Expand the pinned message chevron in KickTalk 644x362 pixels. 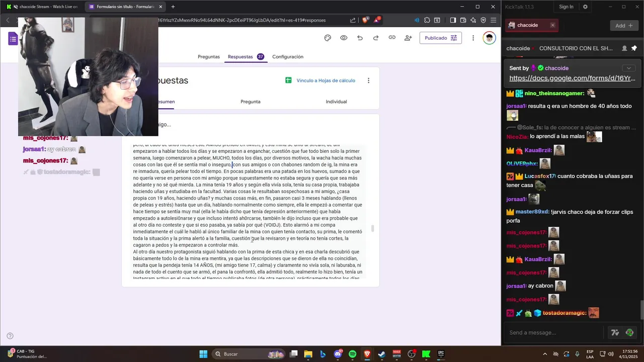point(628,68)
